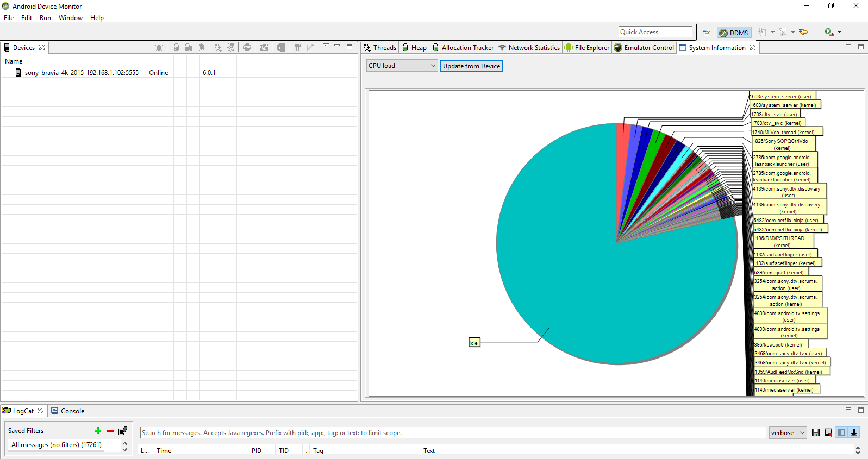Screen dimensions: 868x459
Task: Click the stop process icon
Action: (247, 48)
